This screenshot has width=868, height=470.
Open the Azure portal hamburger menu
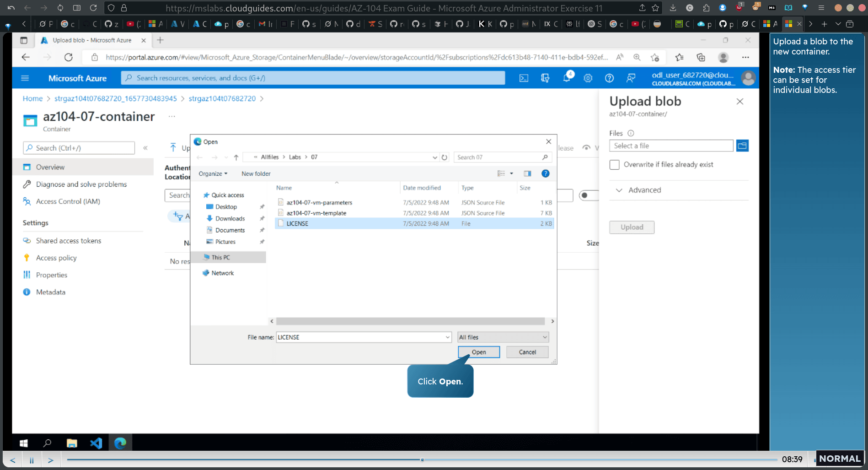click(25, 78)
